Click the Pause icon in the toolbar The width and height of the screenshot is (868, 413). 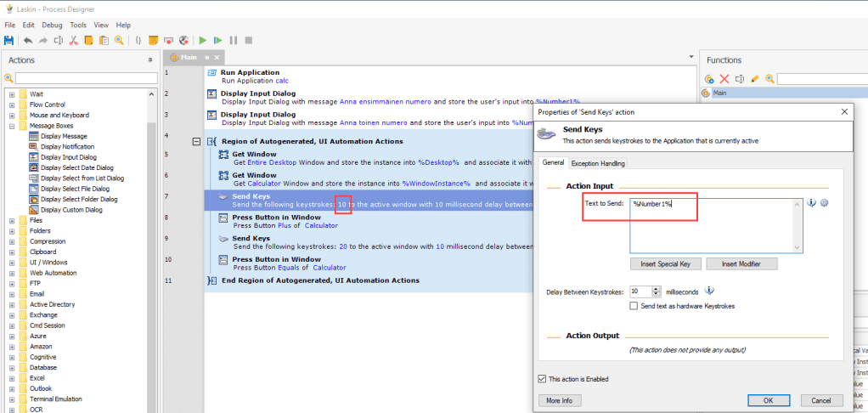coord(233,40)
